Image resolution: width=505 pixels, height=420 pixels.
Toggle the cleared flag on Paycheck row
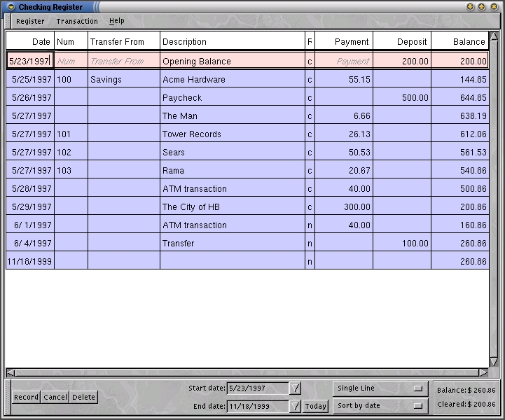tap(310, 98)
